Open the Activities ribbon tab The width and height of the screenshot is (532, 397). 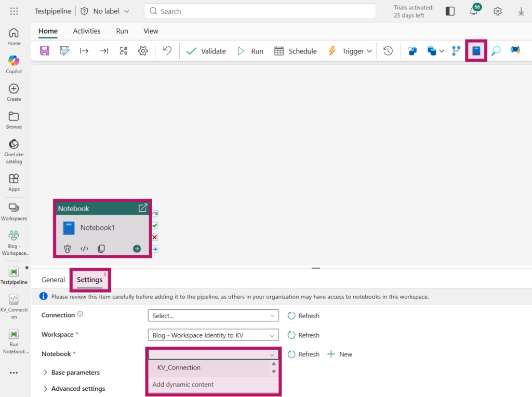(87, 31)
